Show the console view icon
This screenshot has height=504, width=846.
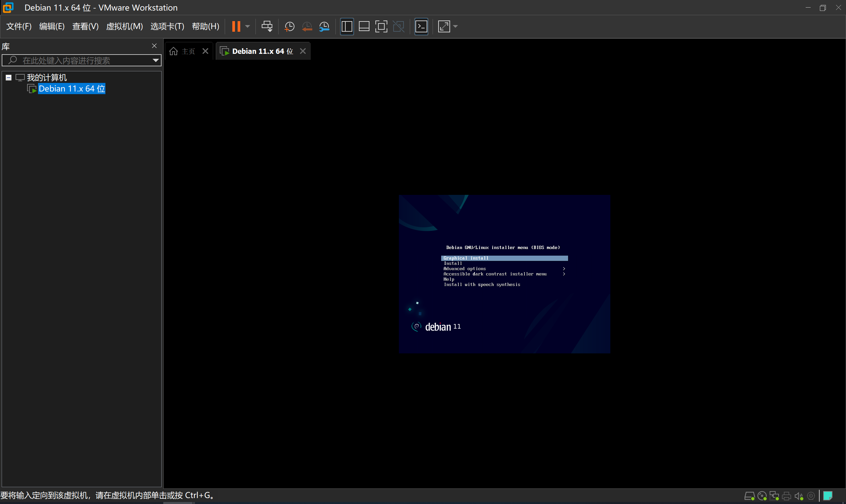(x=421, y=26)
